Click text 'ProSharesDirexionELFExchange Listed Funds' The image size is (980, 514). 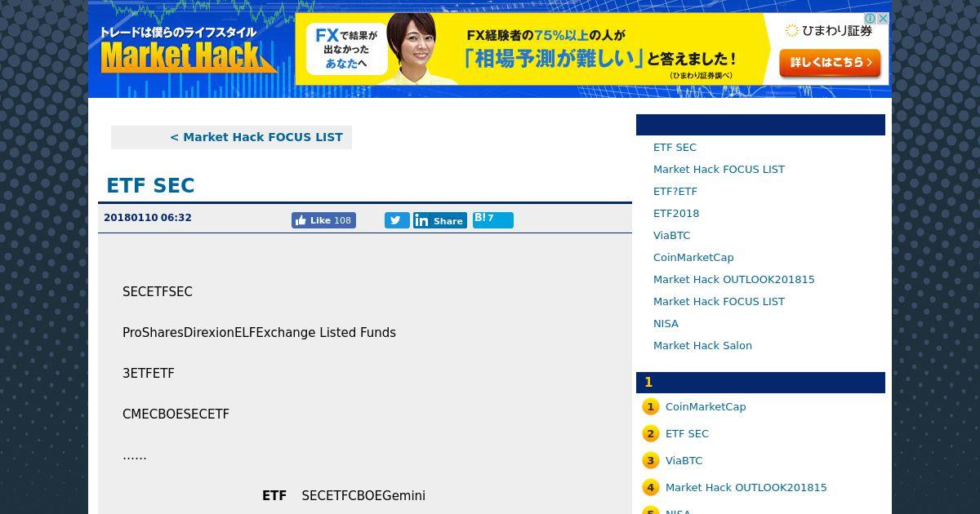pos(259,332)
